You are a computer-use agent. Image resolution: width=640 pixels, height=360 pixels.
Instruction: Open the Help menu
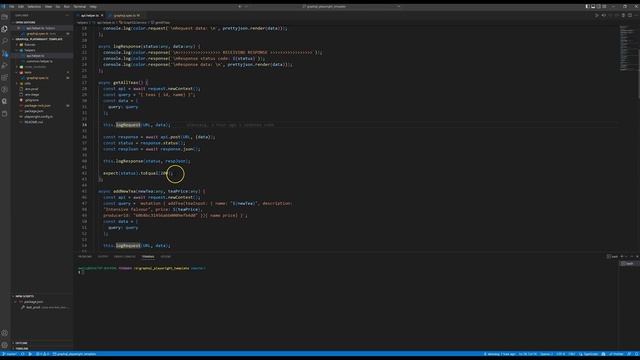click(93, 7)
